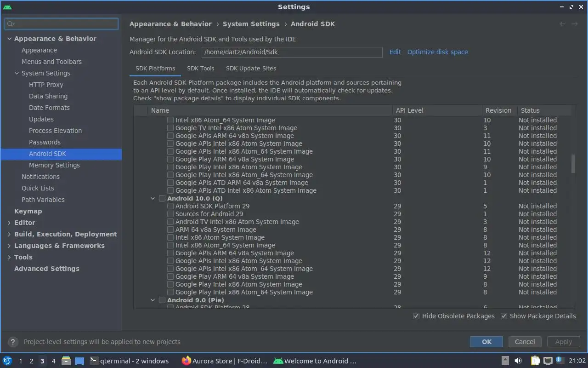Open the update notifier tray icon
Screen dimensions: 588x368
coord(560,360)
